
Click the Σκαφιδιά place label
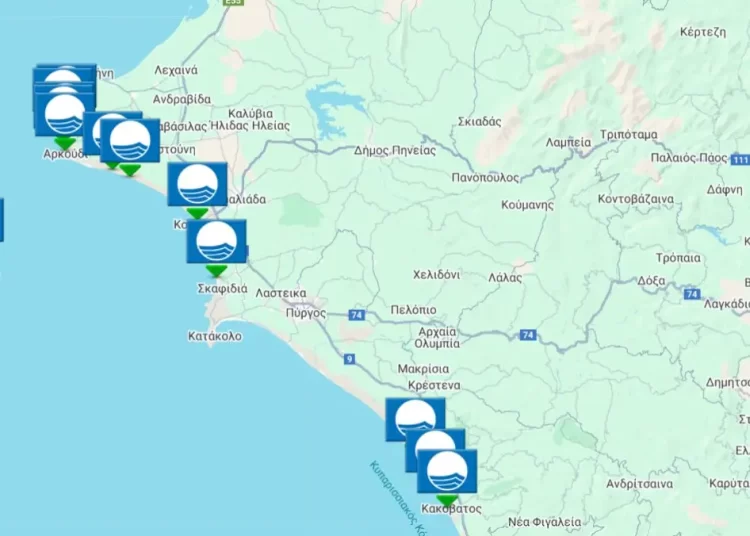222,289
